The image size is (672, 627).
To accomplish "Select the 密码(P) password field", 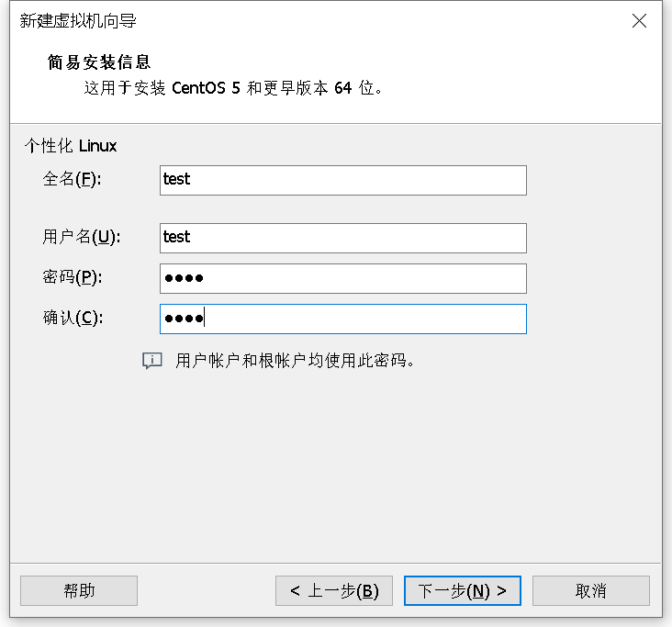I will 342,278.
